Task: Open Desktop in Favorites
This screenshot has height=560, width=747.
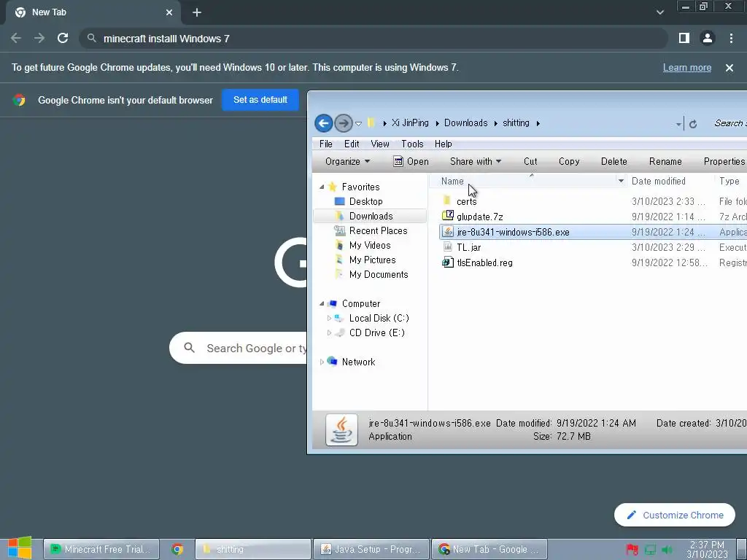Action: pos(365,201)
